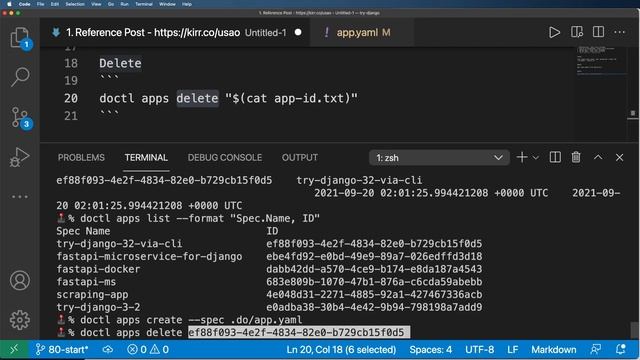Open the Source Control view
The width and height of the screenshot is (640, 360).
(x=20, y=118)
